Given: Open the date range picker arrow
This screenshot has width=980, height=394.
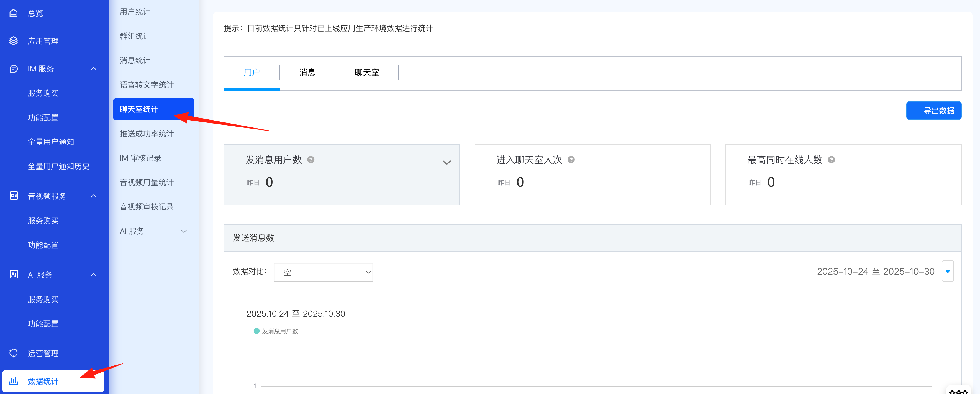Looking at the screenshot, I should coord(947,272).
